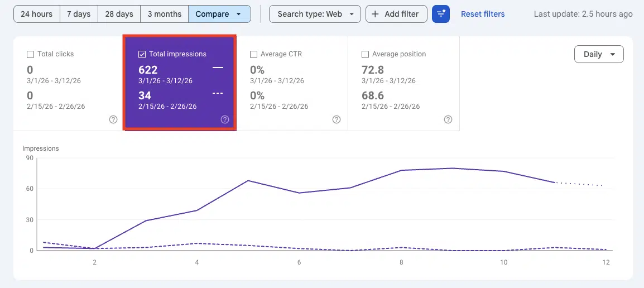Open help icon in Total impressions card
The width and height of the screenshot is (644, 288).
[x=225, y=119]
